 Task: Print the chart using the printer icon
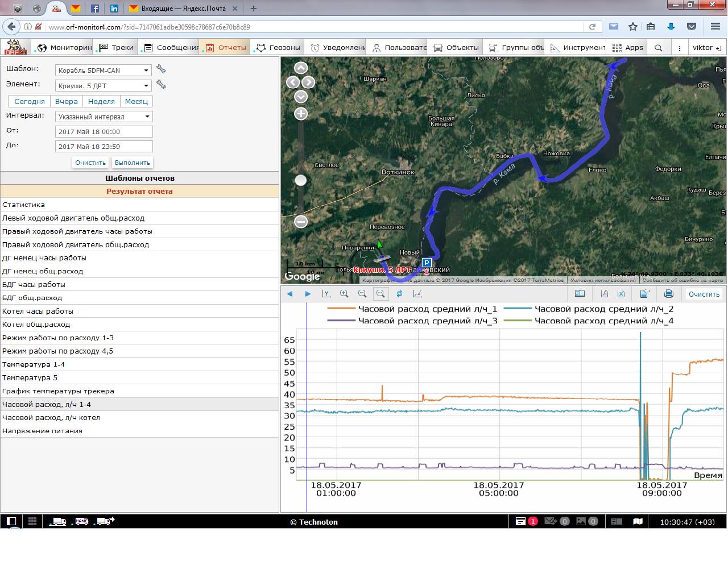coord(669,294)
